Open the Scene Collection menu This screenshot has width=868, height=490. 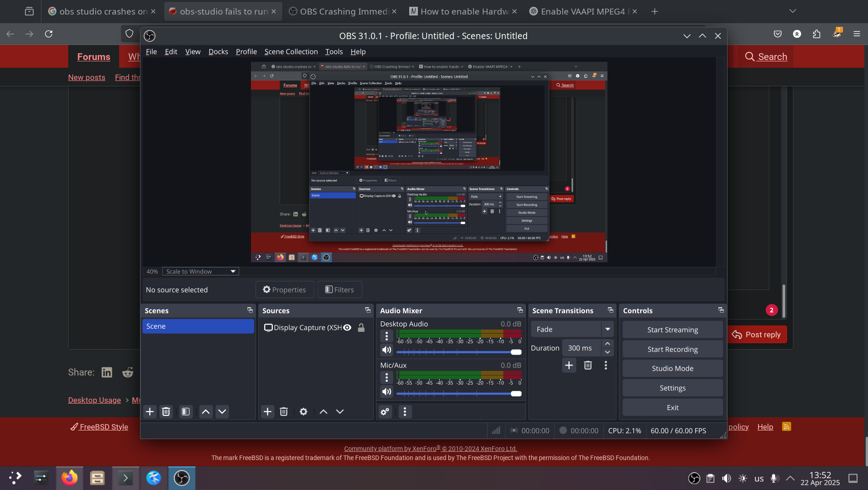click(x=291, y=52)
